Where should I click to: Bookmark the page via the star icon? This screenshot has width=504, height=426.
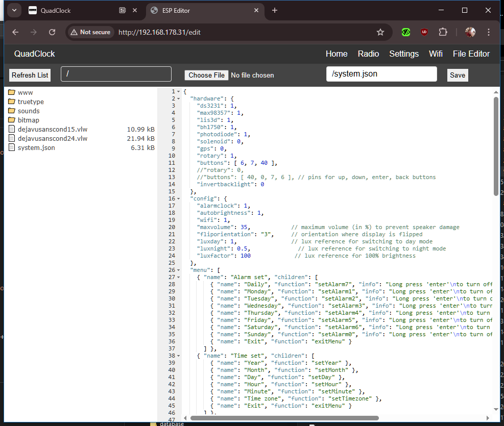(x=380, y=32)
